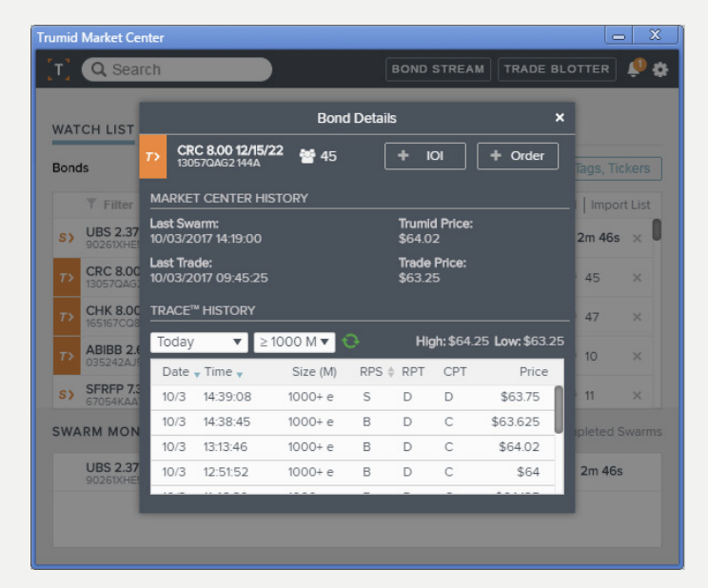
Task: Click the magnifier icon in Search
Action: (98, 69)
